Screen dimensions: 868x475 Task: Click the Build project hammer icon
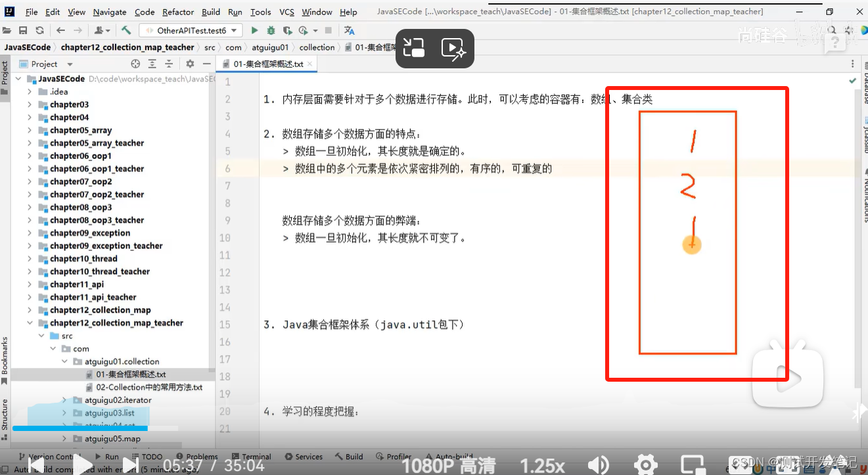(127, 30)
